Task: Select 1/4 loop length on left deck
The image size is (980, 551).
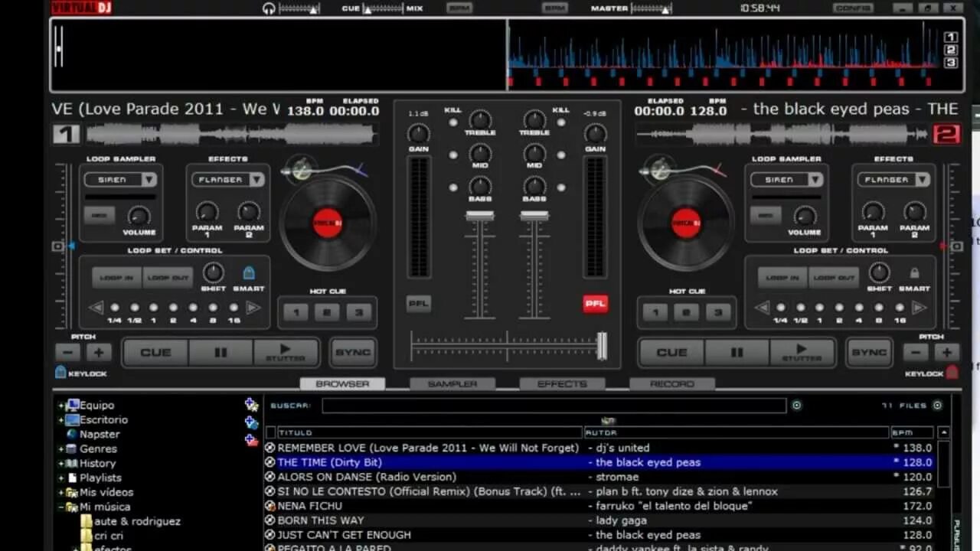Action: (114, 308)
